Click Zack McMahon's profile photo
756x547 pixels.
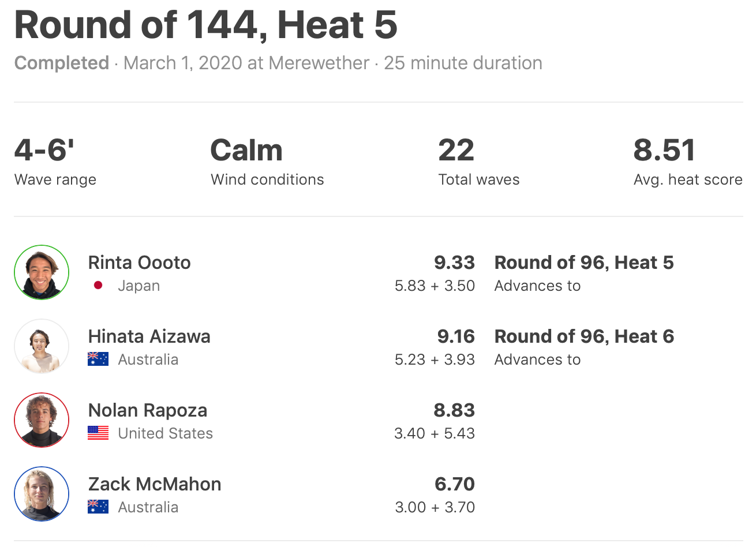(42, 494)
